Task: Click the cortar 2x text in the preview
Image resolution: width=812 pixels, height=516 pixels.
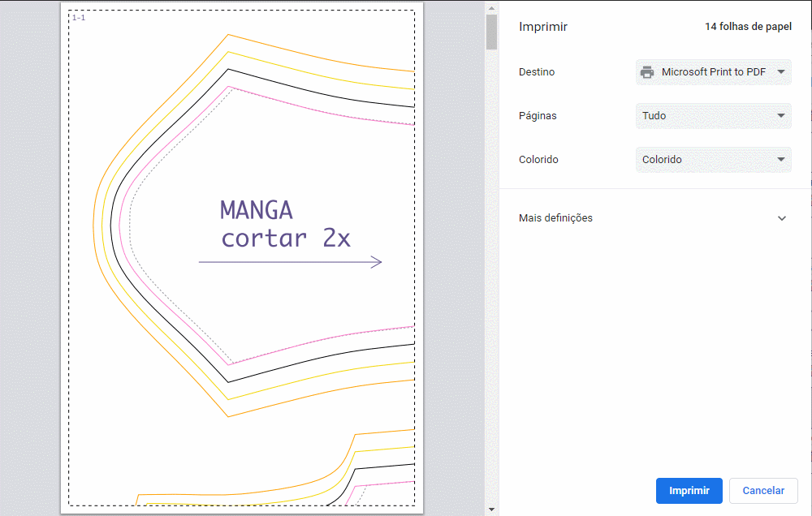Action: coord(285,238)
